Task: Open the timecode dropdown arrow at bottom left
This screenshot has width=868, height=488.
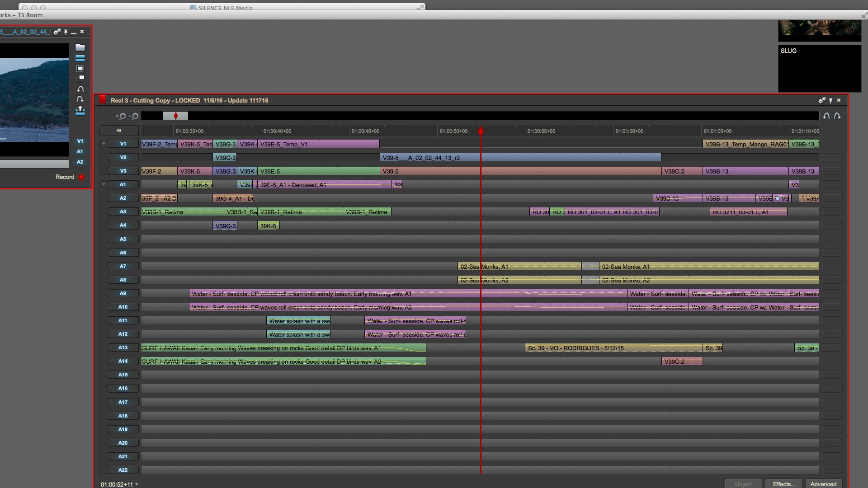Action: pyautogui.click(x=137, y=484)
